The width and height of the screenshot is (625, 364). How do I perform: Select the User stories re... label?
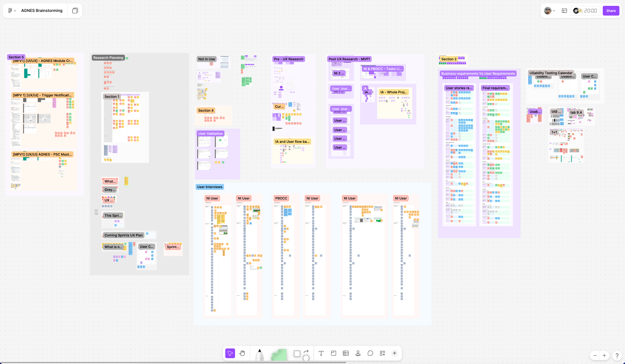pyautogui.click(x=459, y=88)
